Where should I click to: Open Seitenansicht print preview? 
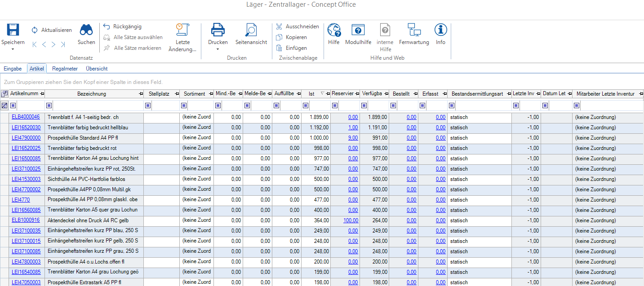coord(251,31)
